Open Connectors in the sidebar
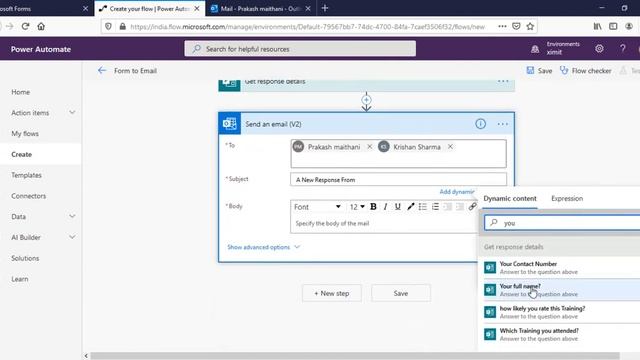This screenshot has height=360, width=640. (29, 196)
